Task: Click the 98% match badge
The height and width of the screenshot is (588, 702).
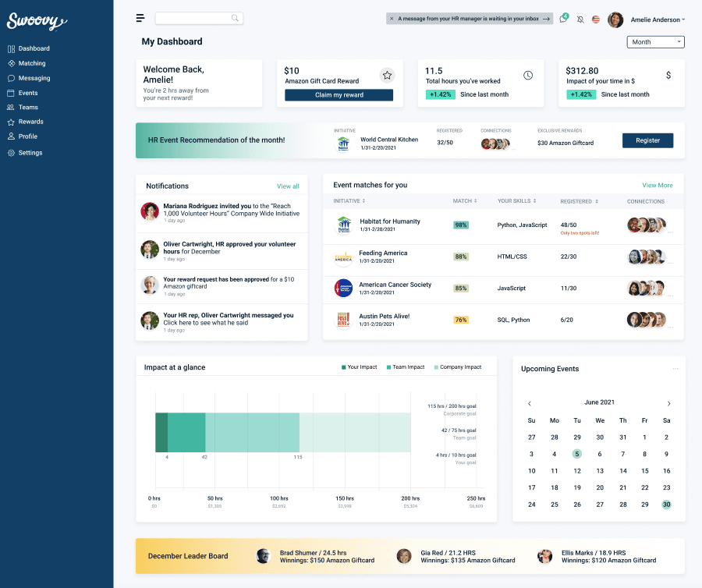Action: (x=461, y=225)
